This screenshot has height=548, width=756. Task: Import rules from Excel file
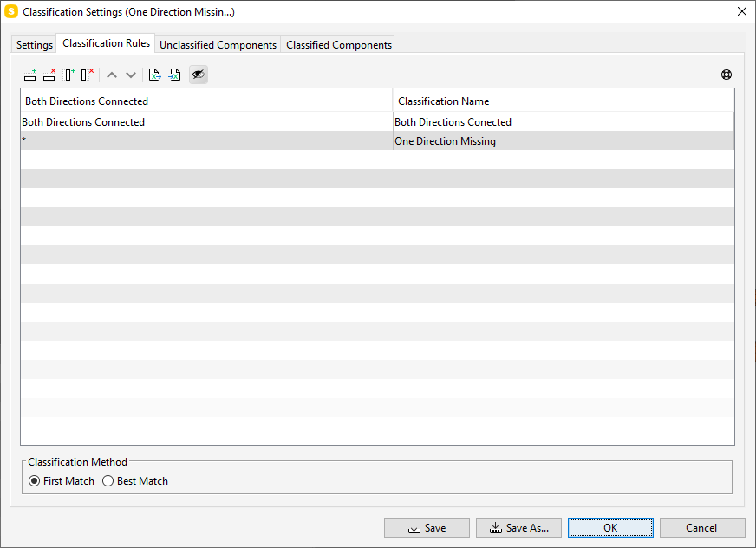pyautogui.click(x=174, y=75)
